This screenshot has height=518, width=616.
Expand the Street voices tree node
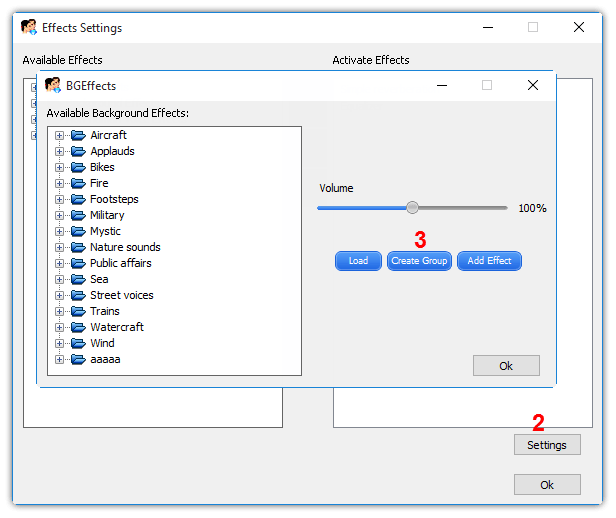pyautogui.click(x=59, y=295)
